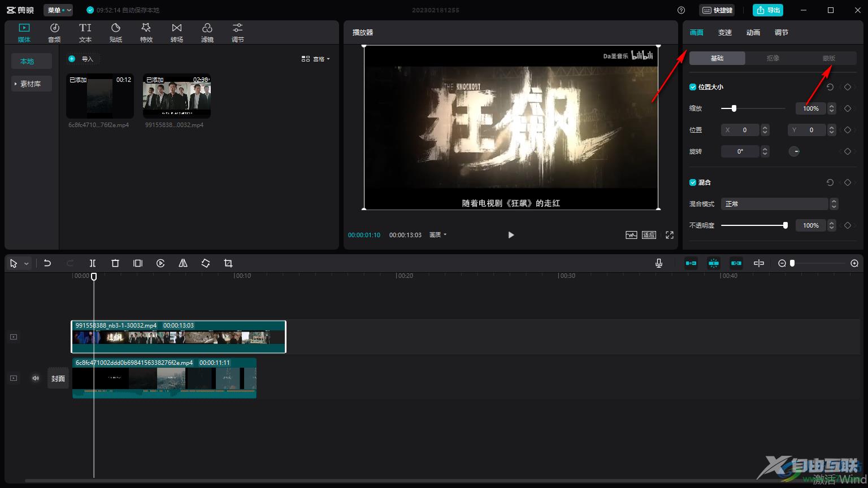Click the microphone record icon

point(659,263)
